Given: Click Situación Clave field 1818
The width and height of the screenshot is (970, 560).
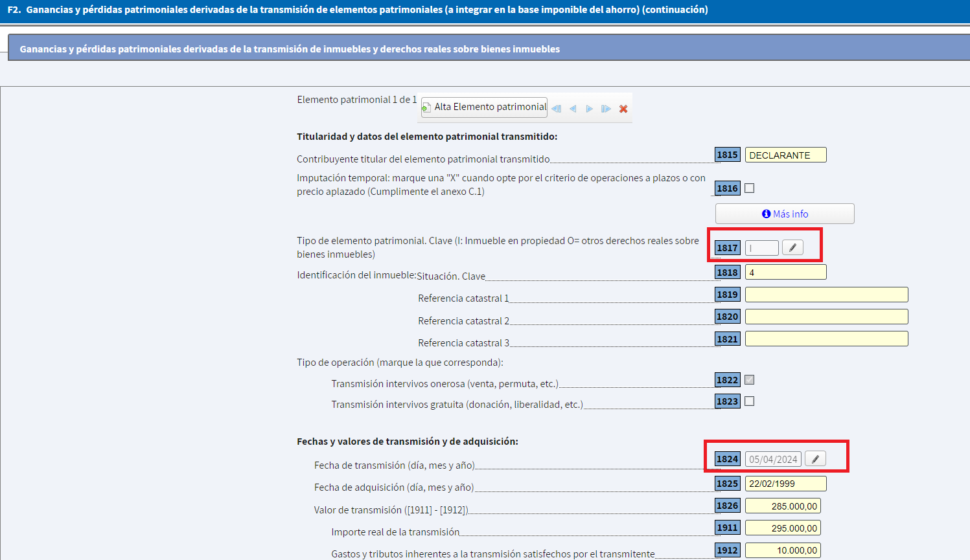Looking at the screenshot, I should (x=785, y=273).
